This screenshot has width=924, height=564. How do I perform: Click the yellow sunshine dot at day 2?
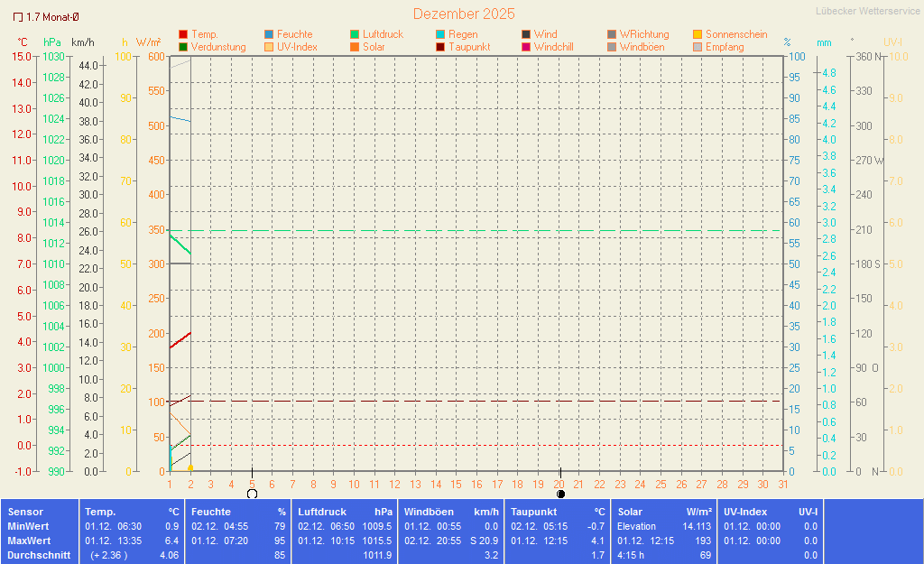point(190,467)
